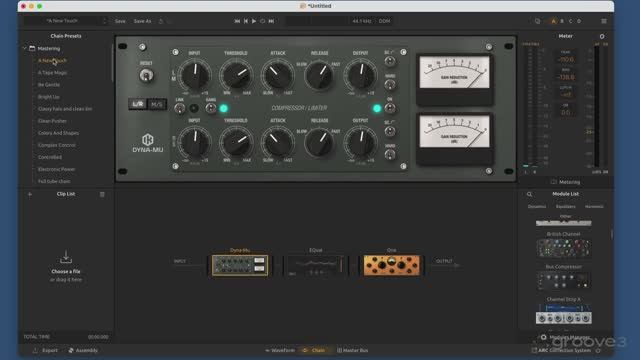
Task: Click the Mastering folder icon
Action: point(32,48)
